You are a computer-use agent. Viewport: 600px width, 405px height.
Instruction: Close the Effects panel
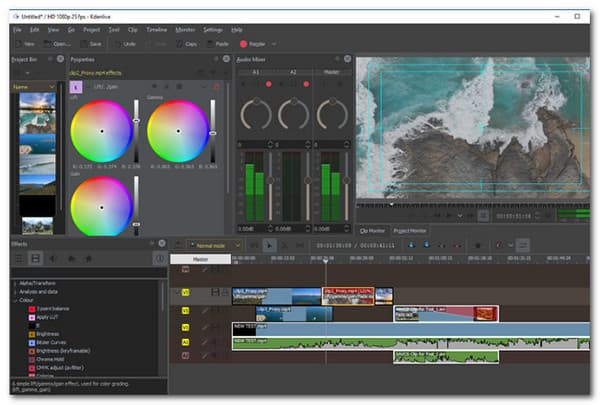click(x=162, y=243)
